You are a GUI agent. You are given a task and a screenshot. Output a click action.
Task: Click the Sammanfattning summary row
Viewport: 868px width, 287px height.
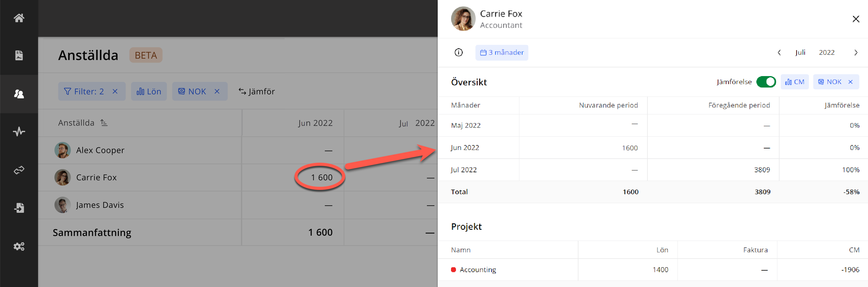[x=238, y=233]
